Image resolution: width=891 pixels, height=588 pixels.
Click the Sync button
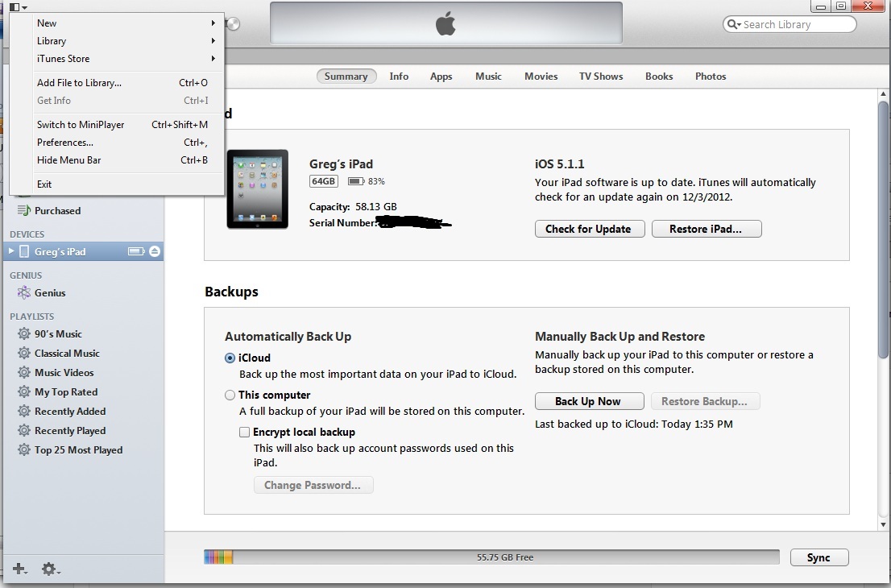[819, 557]
